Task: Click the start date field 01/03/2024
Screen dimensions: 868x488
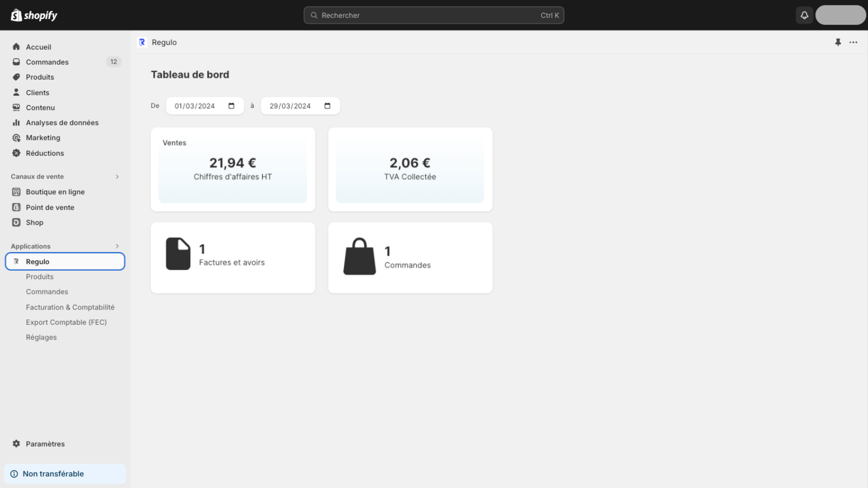Action: pyautogui.click(x=205, y=106)
